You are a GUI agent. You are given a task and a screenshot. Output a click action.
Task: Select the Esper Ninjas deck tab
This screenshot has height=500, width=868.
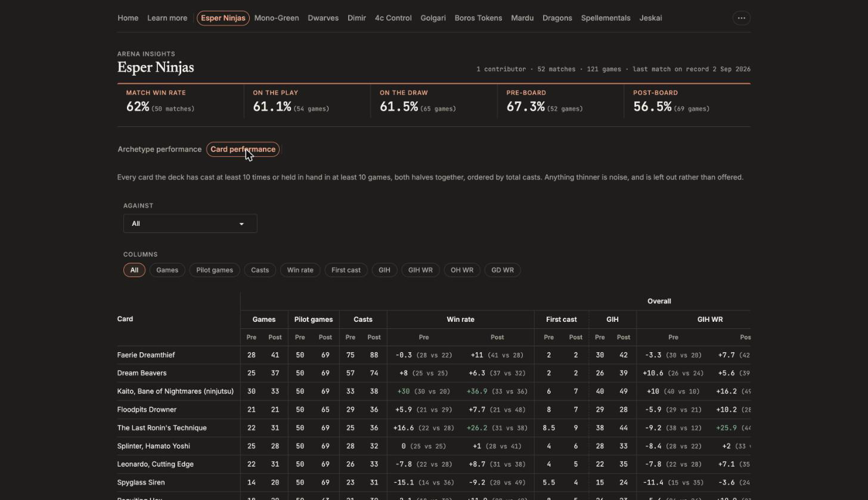click(x=223, y=18)
